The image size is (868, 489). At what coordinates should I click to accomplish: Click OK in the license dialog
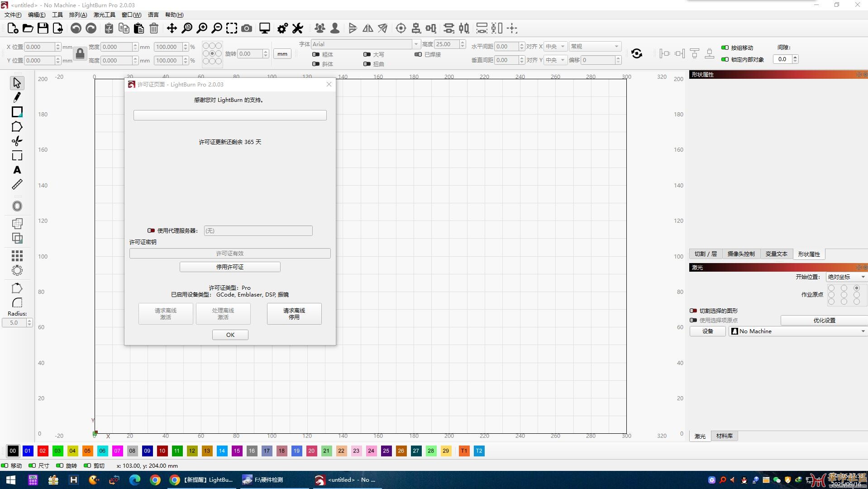pos(230,335)
